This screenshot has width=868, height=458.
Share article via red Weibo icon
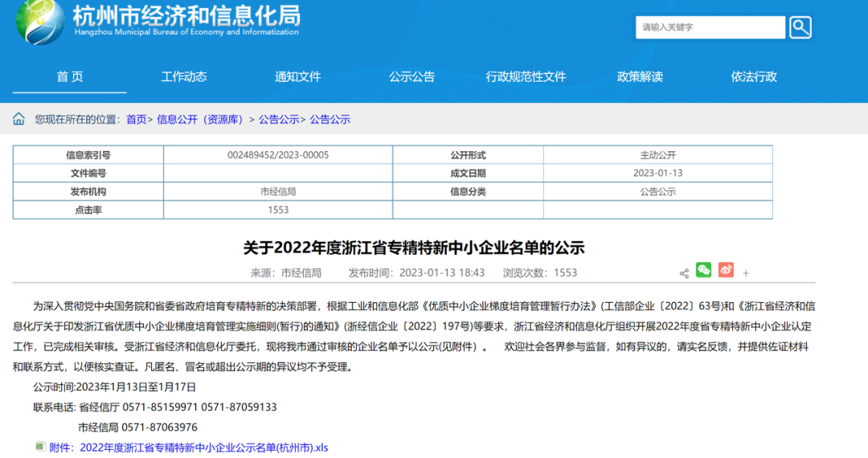click(726, 271)
